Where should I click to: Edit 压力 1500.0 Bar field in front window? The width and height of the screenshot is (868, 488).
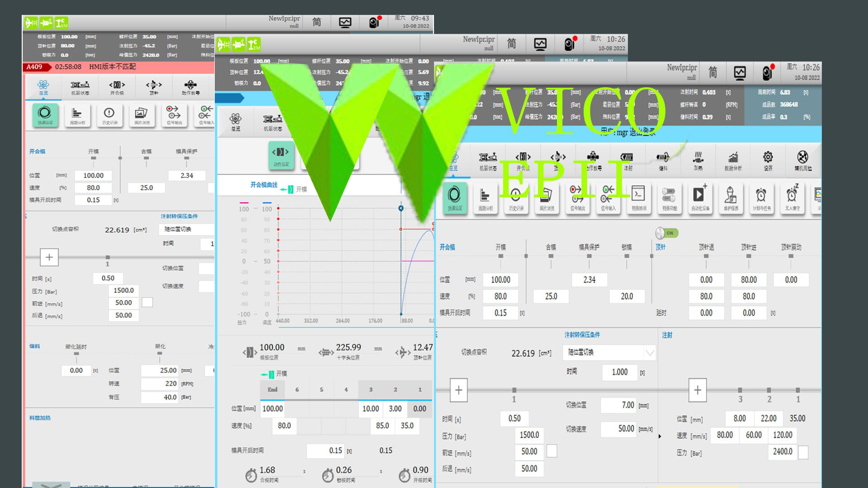(529, 435)
